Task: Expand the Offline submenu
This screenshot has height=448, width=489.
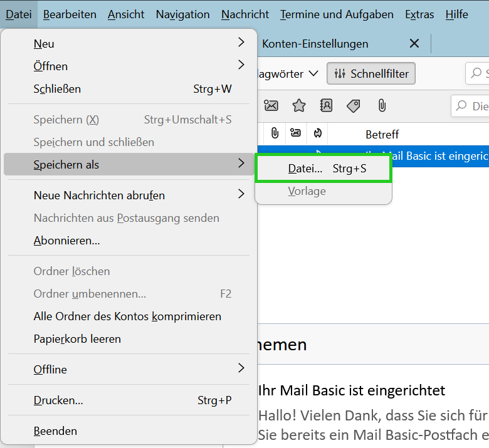Action: pos(129,369)
